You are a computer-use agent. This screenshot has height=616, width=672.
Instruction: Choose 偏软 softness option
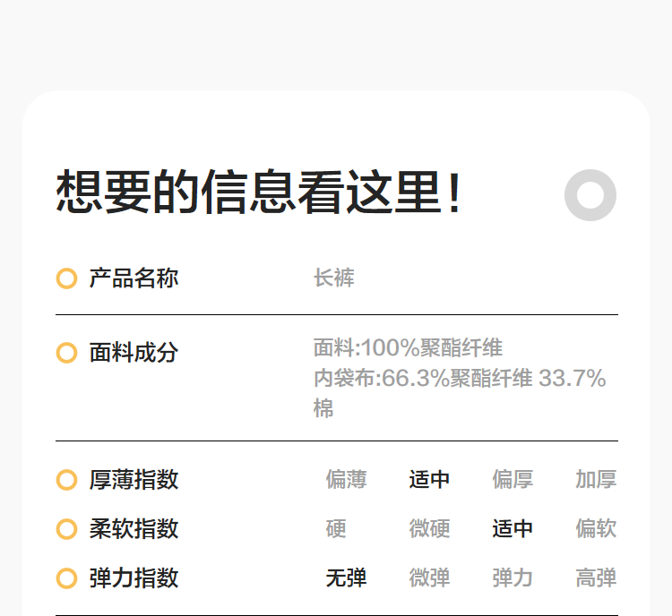(596, 529)
